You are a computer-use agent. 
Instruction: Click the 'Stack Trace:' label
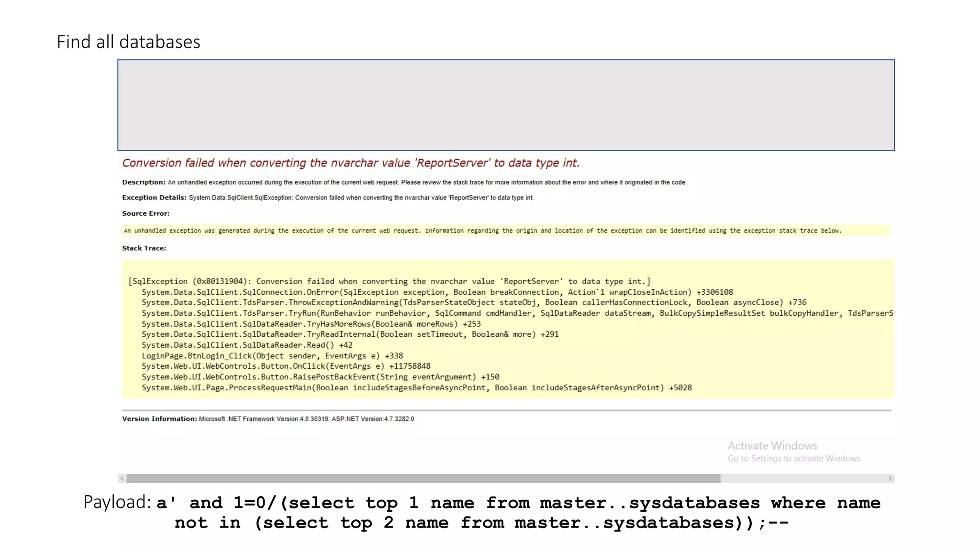tap(144, 248)
